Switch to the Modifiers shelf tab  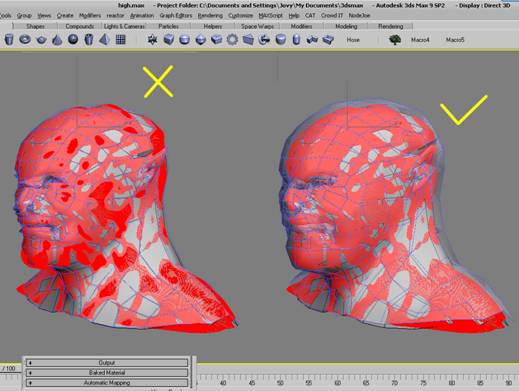tap(301, 26)
